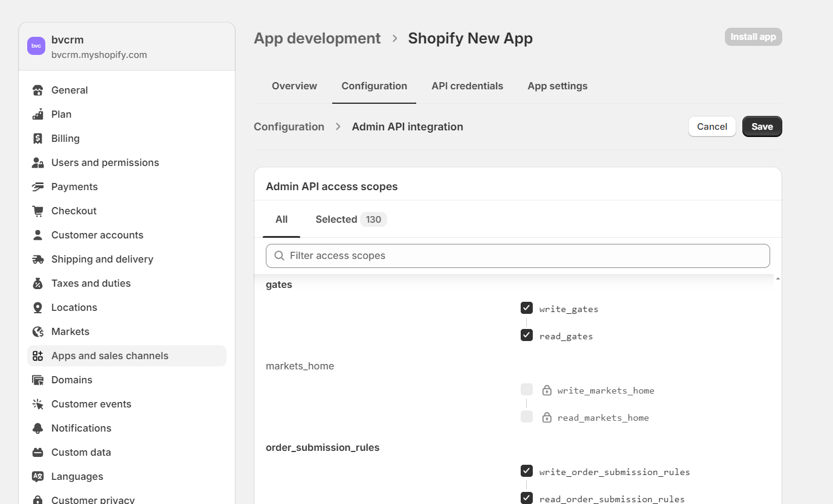Click the Apps and sales channels icon
833x504 pixels.
click(38, 356)
